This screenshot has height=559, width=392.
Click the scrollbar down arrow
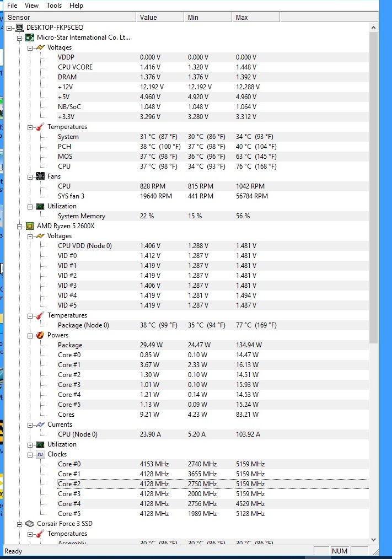(x=373, y=539)
